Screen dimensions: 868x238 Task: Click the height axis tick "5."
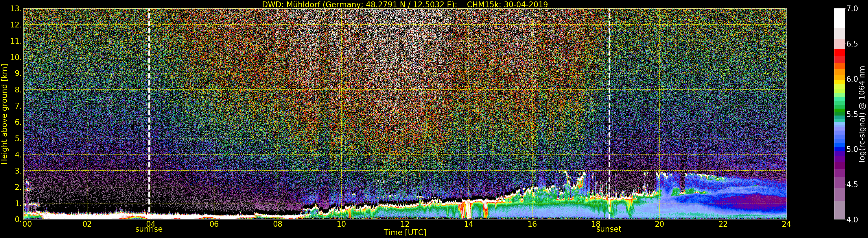(18, 138)
